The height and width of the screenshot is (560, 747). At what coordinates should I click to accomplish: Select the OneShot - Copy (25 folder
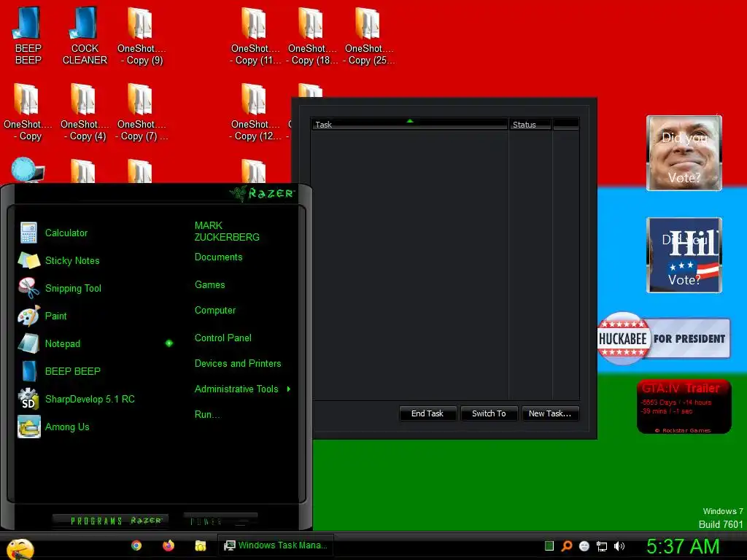pos(368,35)
